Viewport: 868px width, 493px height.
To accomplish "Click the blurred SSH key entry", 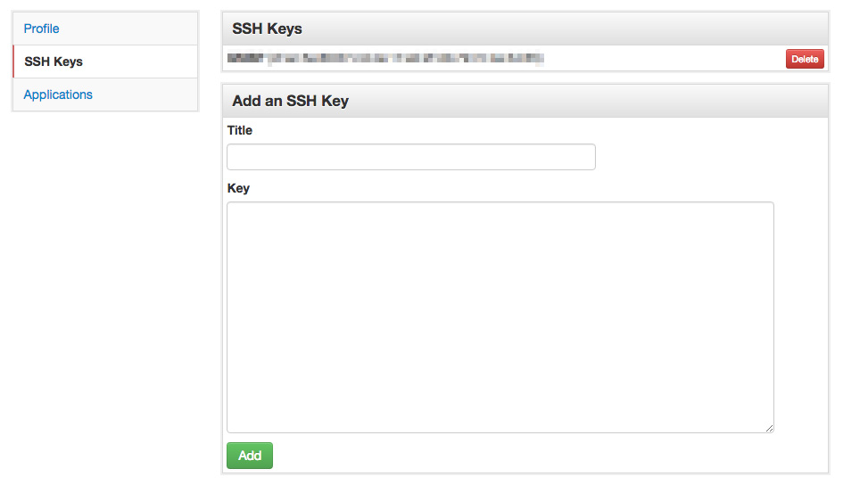I will tap(386, 58).
